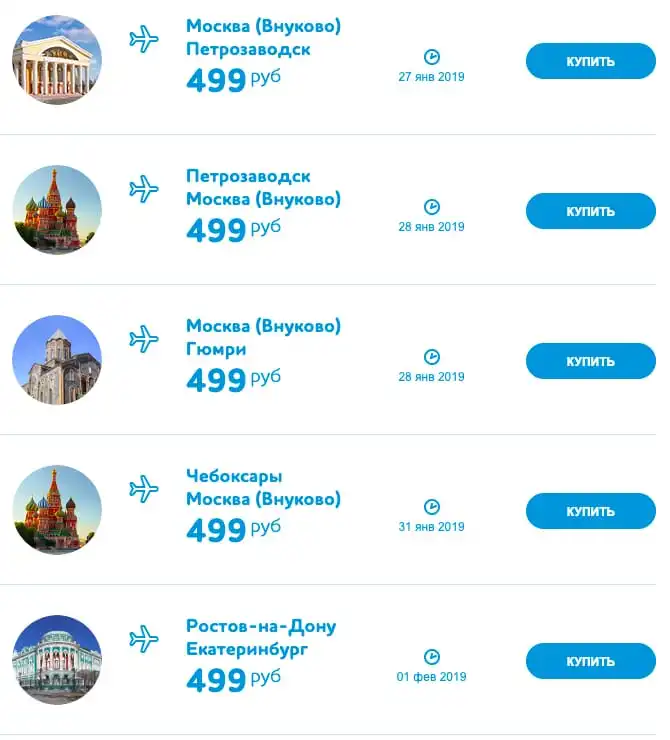
Task: Click the clock icon above 27 янв 2019
Action: pos(432,57)
